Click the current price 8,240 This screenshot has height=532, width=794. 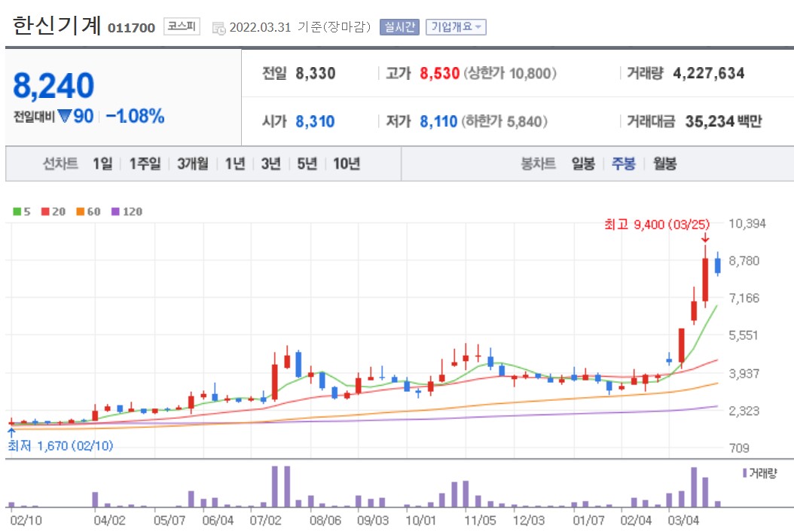point(53,85)
